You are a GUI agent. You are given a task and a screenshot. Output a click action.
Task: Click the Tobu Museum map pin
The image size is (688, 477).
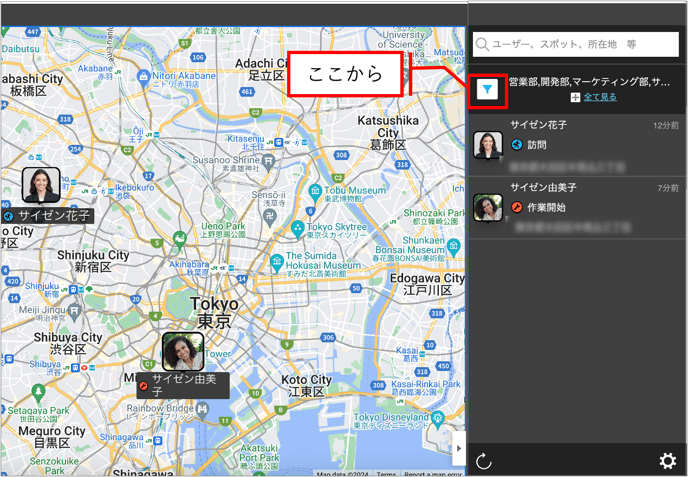315,192
